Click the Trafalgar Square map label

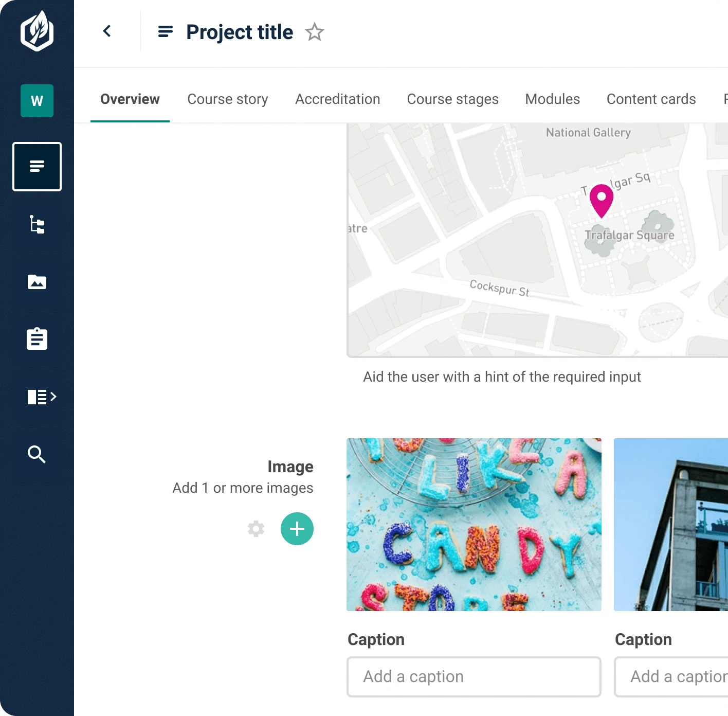630,235
